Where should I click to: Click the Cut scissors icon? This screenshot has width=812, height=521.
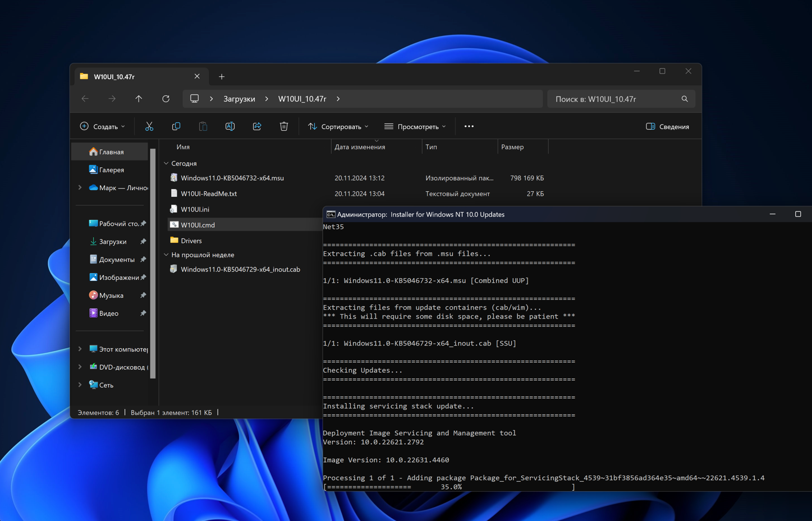(149, 127)
